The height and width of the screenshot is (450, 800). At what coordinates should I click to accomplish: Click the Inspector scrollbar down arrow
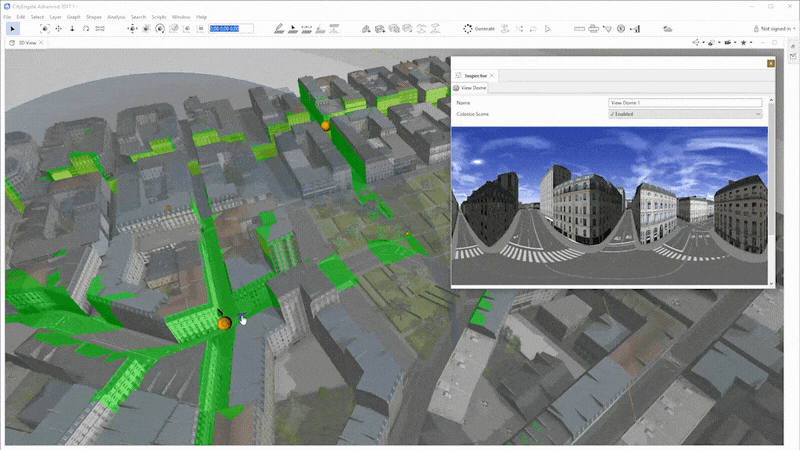(x=771, y=284)
